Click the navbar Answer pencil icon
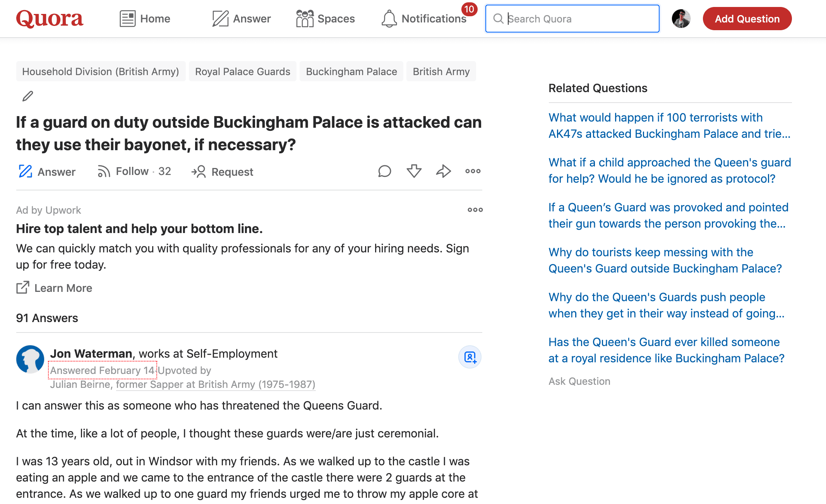826x504 pixels. (x=220, y=19)
